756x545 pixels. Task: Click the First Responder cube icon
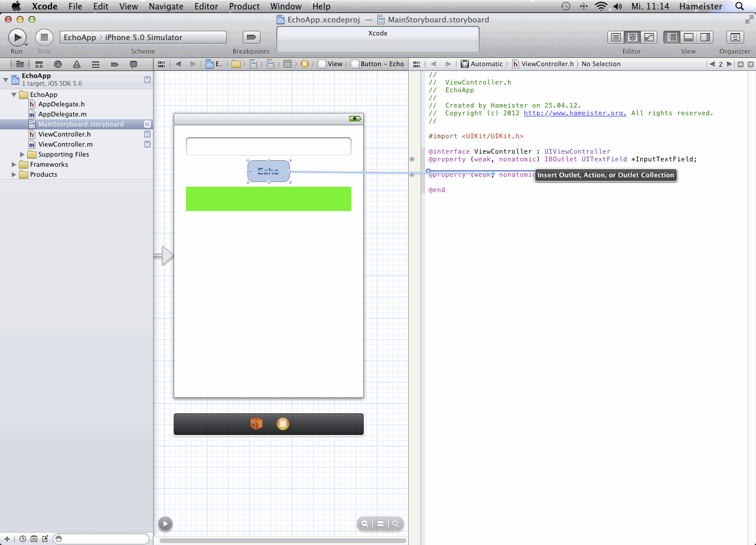click(x=256, y=424)
